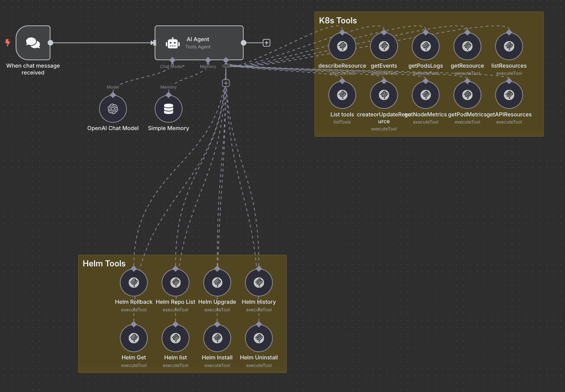Select the getPodMetrics tool node

467,95
